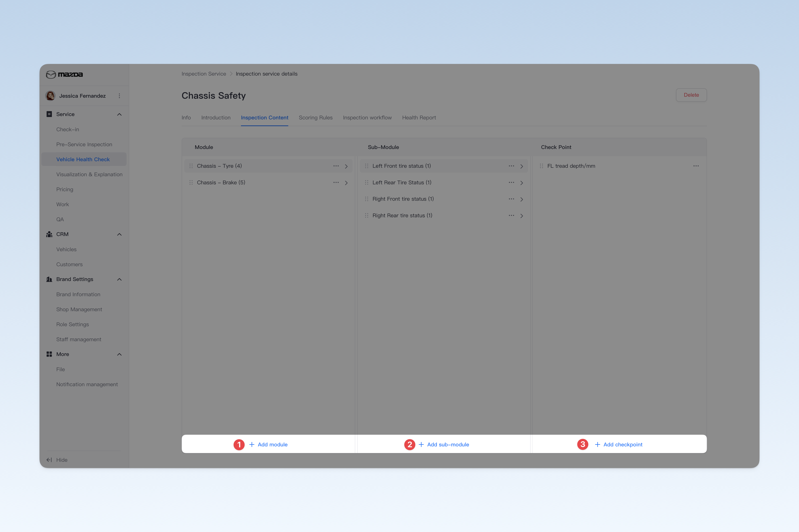This screenshot has width=799, height=532.
Task: Click the Hide sidebar arrow icon
Action: (x=49, y=460)
